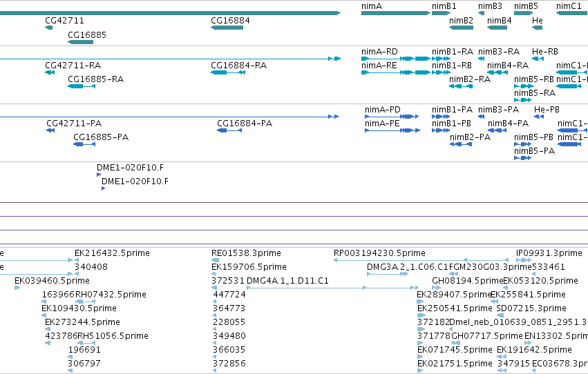Click the DMG4A.1_1.D11.C1 feature
The height and width of the screenshot is (374, 588).
click(x=332, y=288)
